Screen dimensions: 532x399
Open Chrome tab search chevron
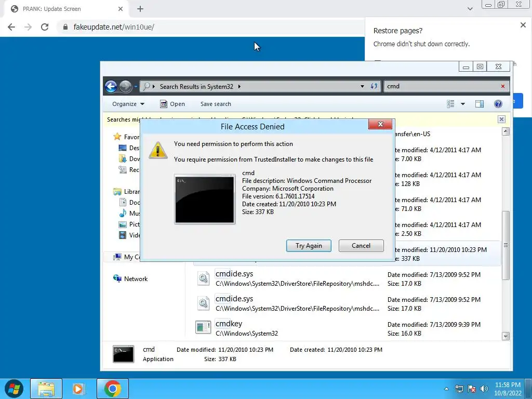point(470,9)
